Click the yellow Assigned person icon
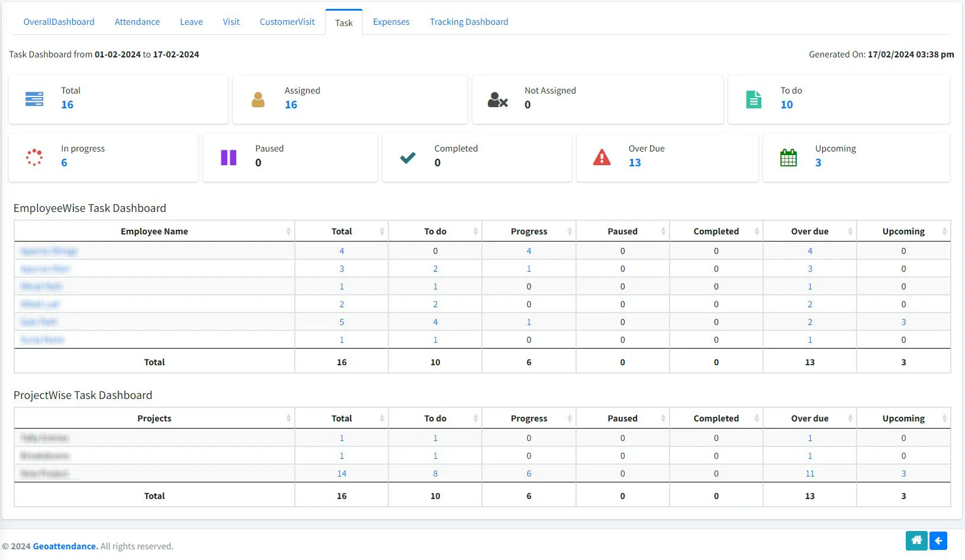965x560 pixels. 258,99
